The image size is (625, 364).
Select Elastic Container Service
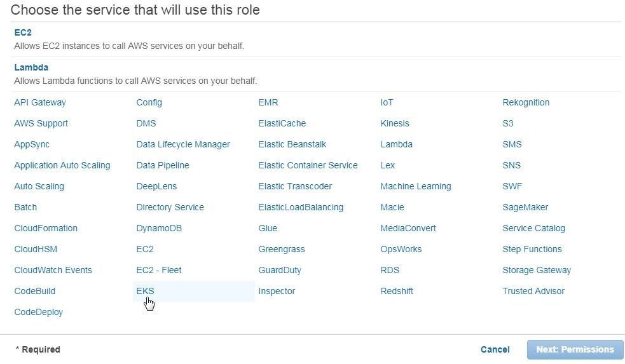coord(308,165)
